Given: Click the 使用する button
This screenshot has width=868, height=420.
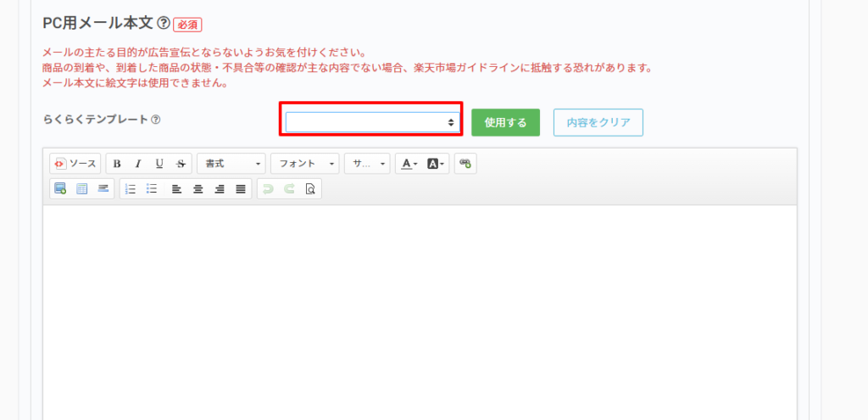Looking at the screenshot, I should click(505, 122).
